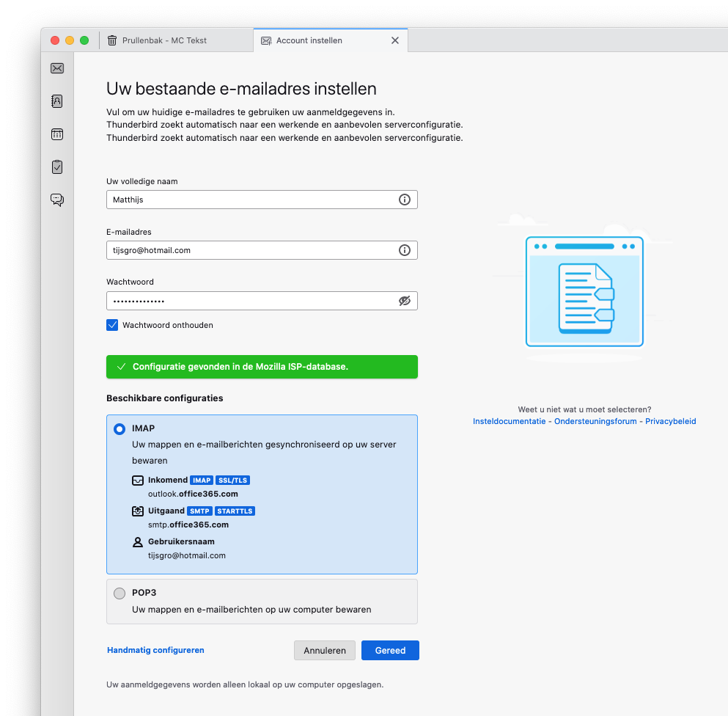Select the POP3 radio button
This screenshot has width=728, height=716.
coord(120,593)
